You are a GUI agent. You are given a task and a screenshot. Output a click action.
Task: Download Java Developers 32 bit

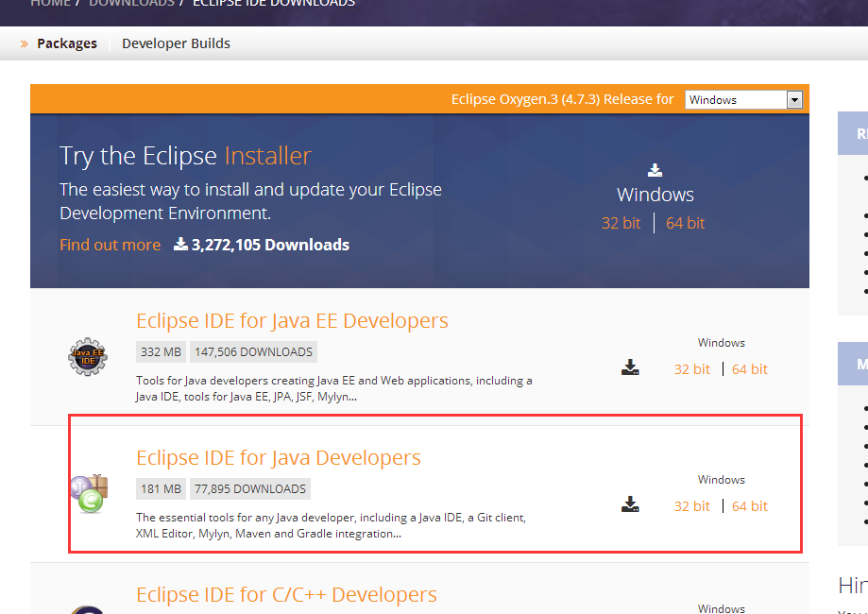point(692,506)
